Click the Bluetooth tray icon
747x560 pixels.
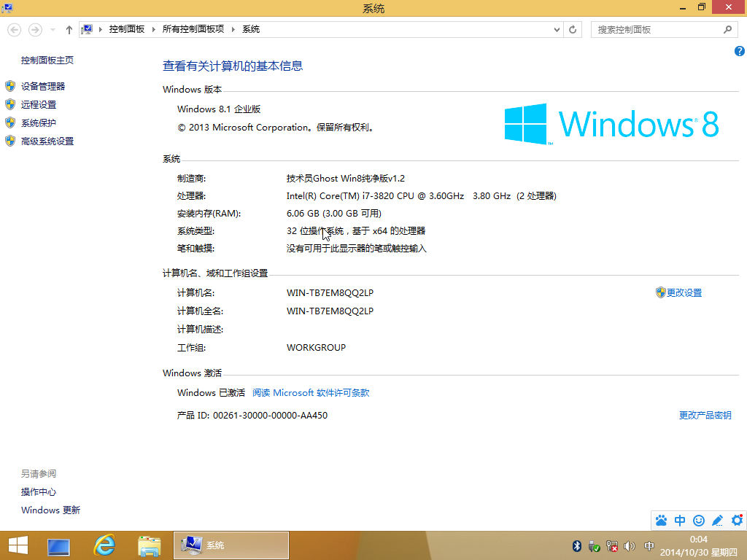pos(576,545)
